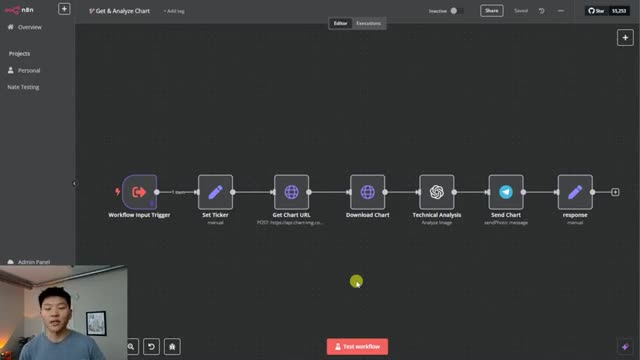Switch to the Executions tab

click(x=369, y=23)
